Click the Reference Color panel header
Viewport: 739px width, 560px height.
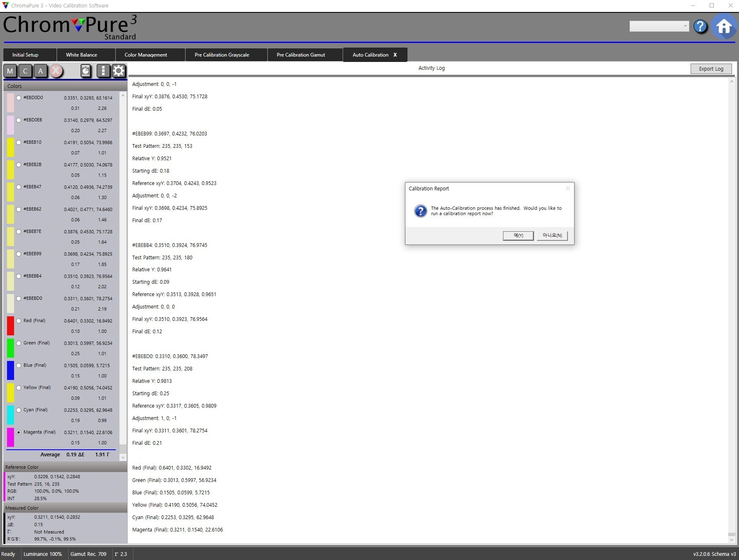pyautogui.click(x=65, y=467)
